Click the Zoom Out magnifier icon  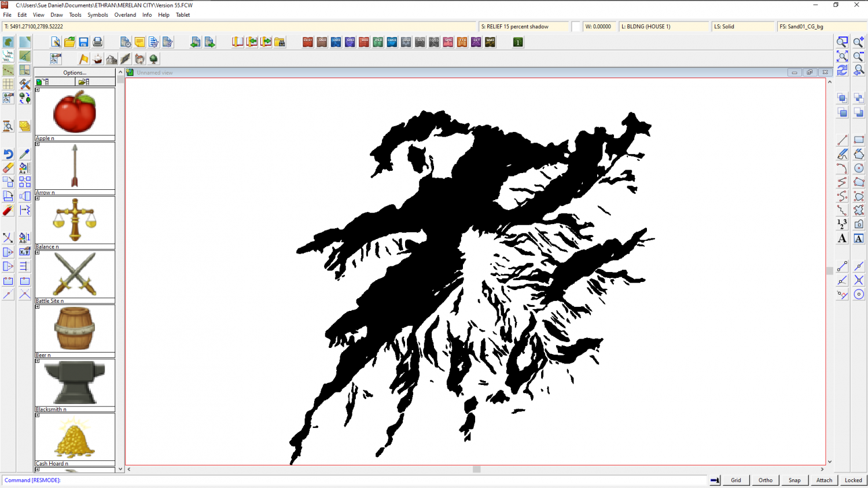[859, 56]
